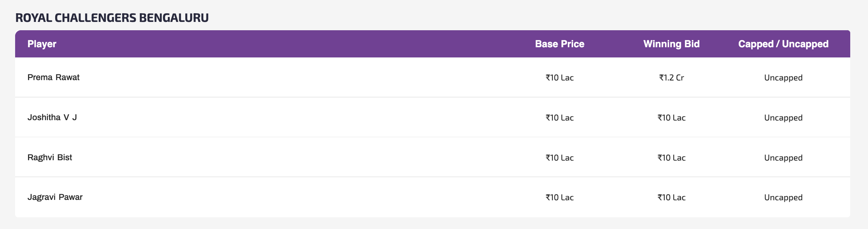Select the Jagravi Pawar player name
Screen dimensions: 868x229
click(x=55, y=197)
